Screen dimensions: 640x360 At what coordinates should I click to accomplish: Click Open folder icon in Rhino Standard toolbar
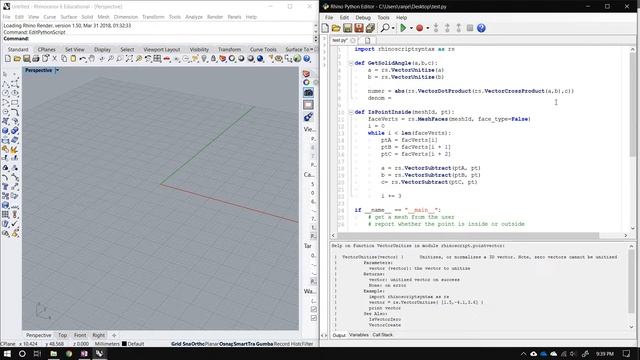[x=17, y=59]
